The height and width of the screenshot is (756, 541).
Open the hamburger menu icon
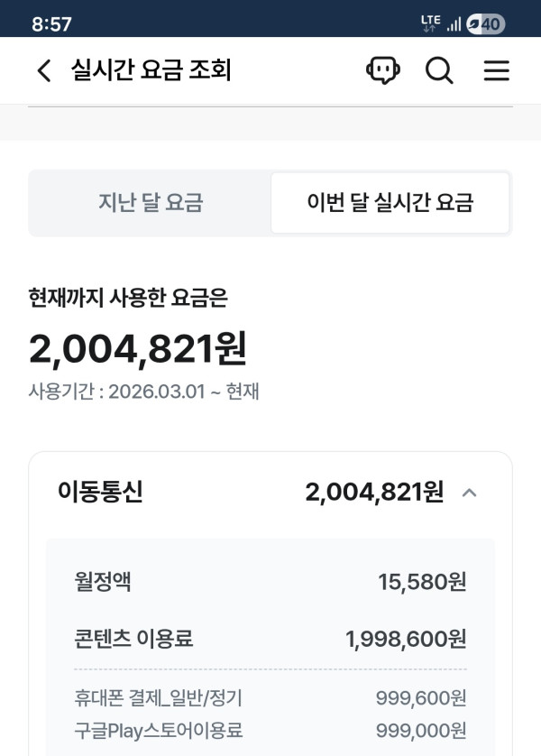[497, 71]
